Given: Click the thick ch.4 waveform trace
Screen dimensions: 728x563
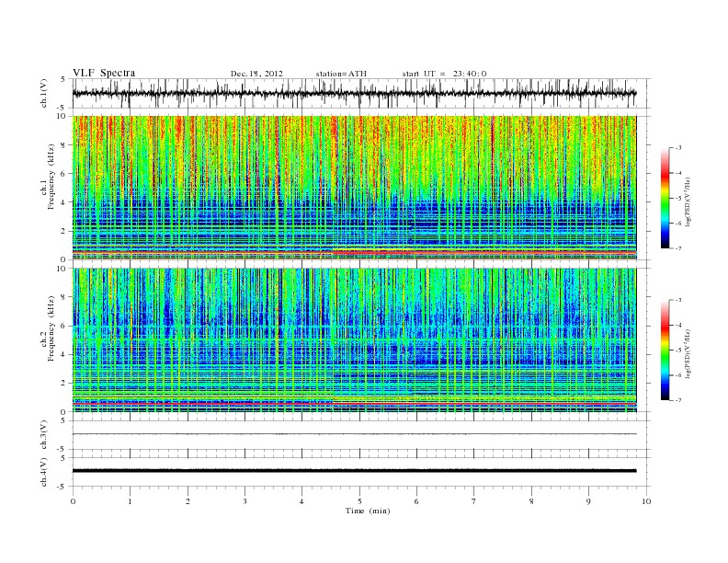Looking at the screenshot, I should pos(354,471).
